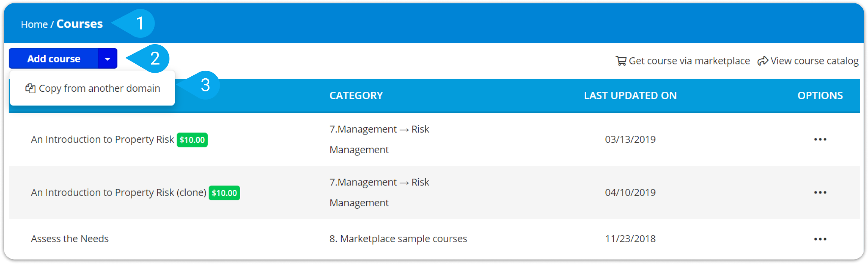Click the copy icon in dropdown menu
This screenshot has width=868, height=264.
point(30,88)
